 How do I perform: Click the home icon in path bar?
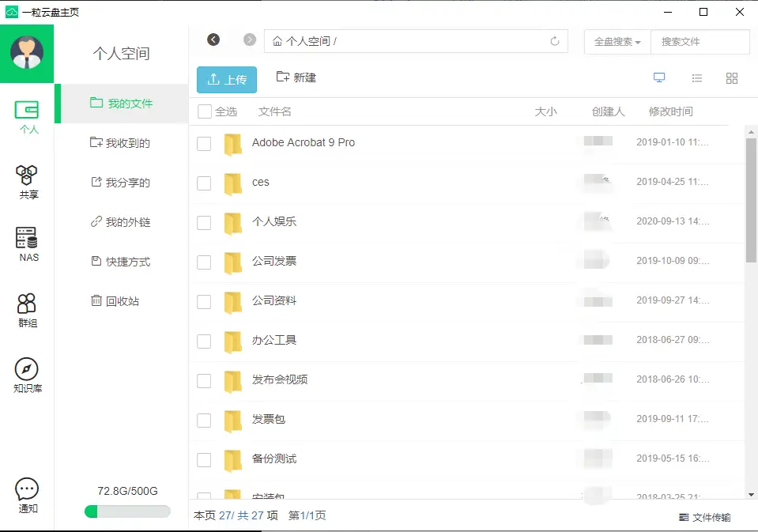click(277, 41)
